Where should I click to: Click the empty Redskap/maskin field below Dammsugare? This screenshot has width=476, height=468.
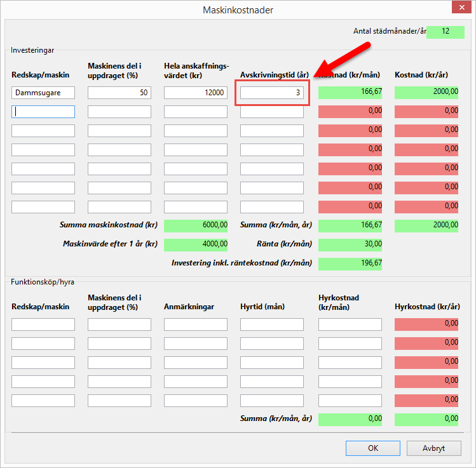(43, 112)
